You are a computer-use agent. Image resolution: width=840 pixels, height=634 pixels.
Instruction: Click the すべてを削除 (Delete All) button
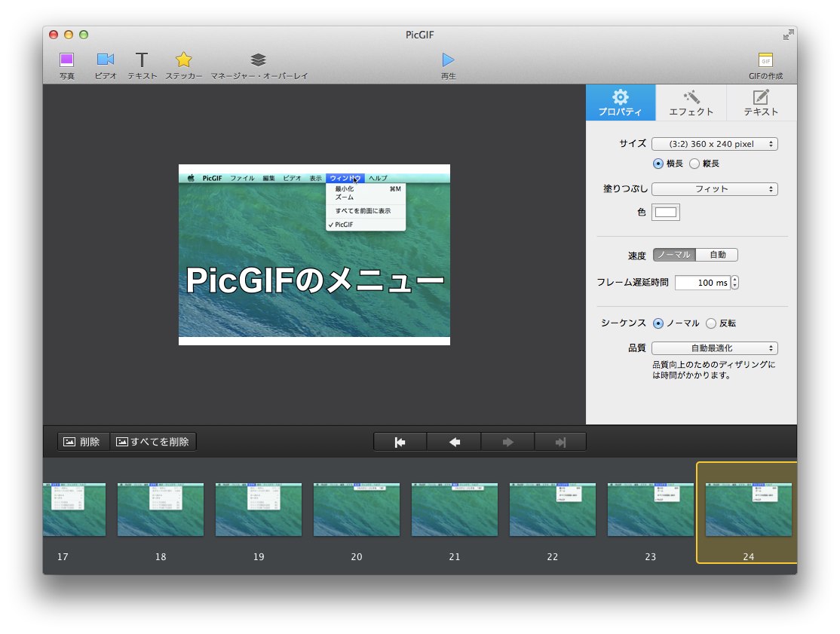(153, 442)
